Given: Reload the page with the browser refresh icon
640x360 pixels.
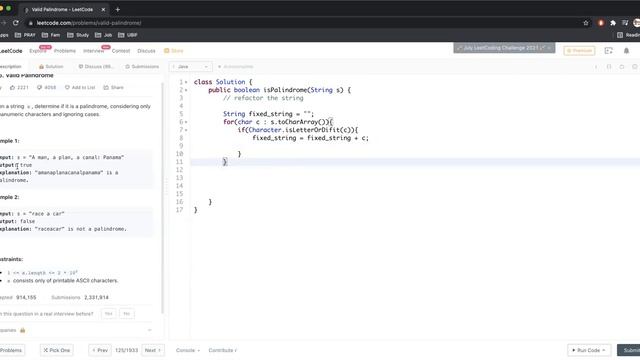Looking at the screenshot, I should click(16, 23).
